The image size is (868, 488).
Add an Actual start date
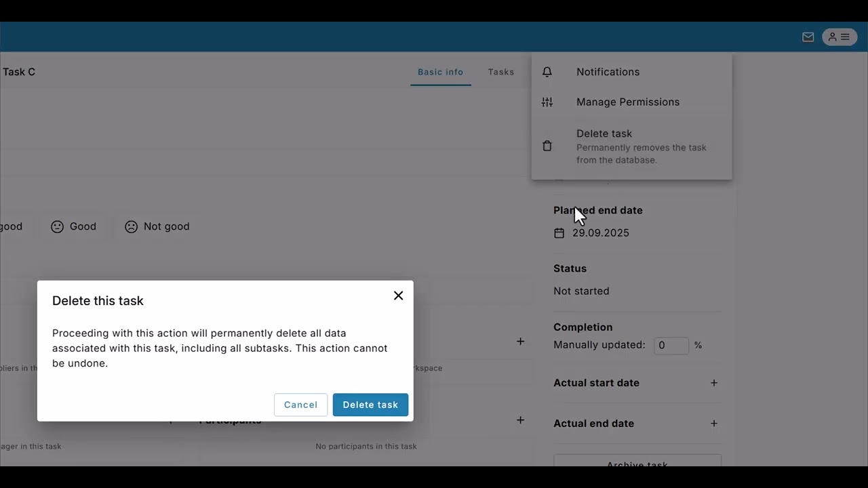pos(713,383)
